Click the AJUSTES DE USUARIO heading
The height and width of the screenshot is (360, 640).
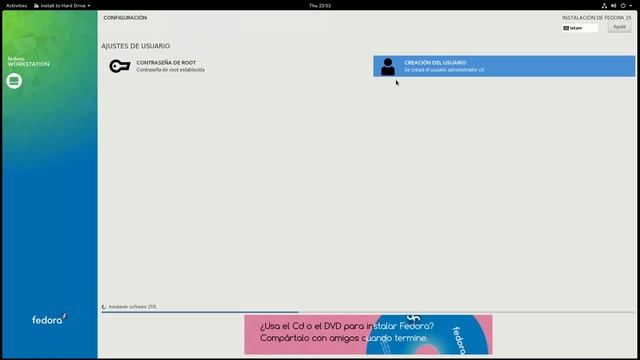(136, 46)
